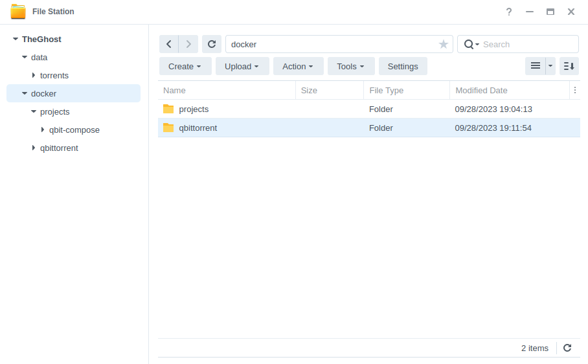This screenshot has height=364, width=588.
Task: Sort by the Name column header
Action: point(227,90)
